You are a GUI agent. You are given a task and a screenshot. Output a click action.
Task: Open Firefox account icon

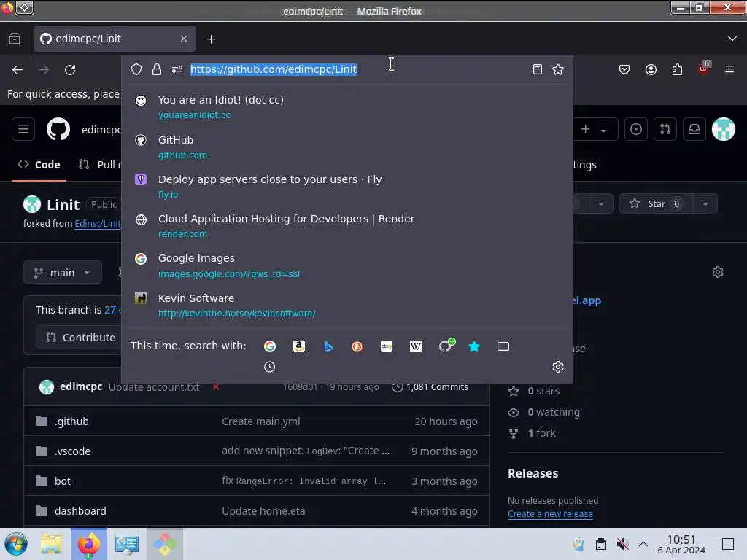651,70
